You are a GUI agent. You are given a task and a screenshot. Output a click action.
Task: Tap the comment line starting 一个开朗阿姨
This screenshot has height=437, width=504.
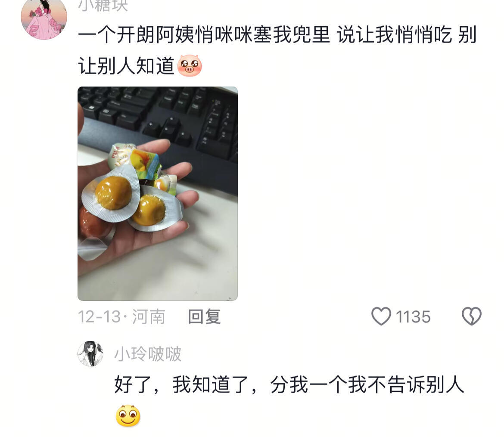[x=277, y=35]
